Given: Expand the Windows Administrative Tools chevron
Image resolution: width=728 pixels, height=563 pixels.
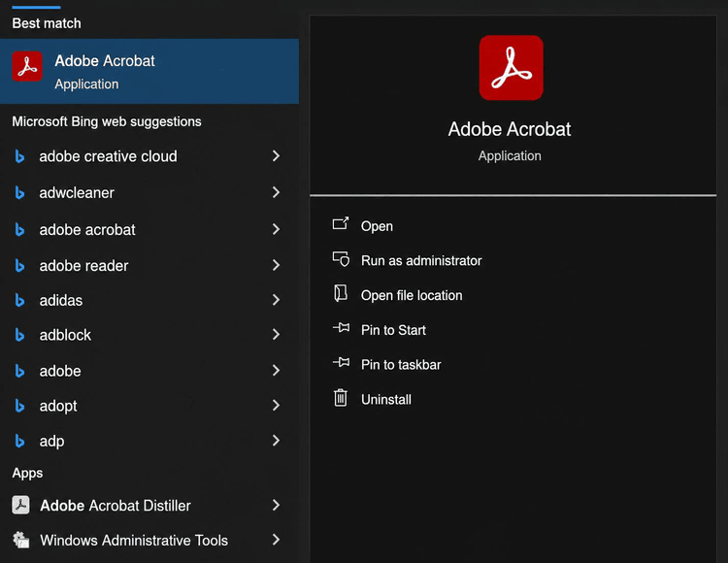Looking at the screenshot, I should 276,540.
